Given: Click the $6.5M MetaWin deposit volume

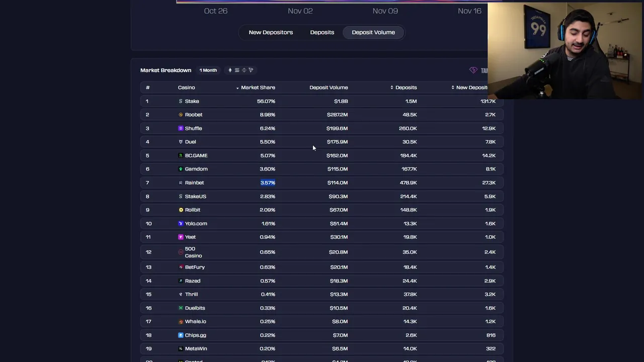Looking at the screenshot, I should pyautogui.click(x=340, y=348).
